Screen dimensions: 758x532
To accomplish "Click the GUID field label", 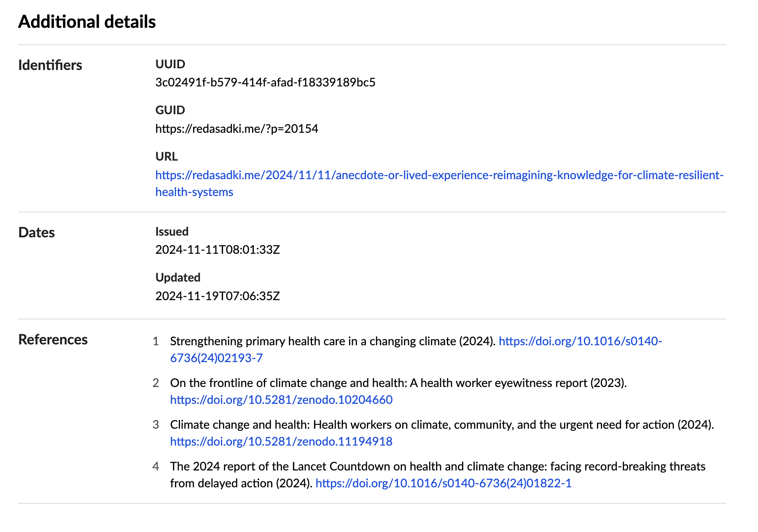I will (x=170, y=110).
